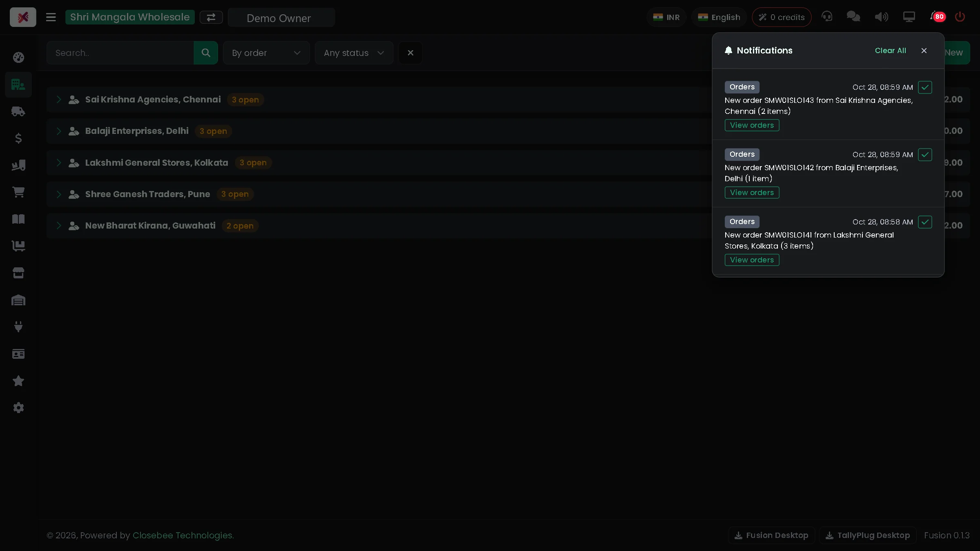Open the By order dropdown
The width and height of the screenshot is (980, 551).
point(266,53)
